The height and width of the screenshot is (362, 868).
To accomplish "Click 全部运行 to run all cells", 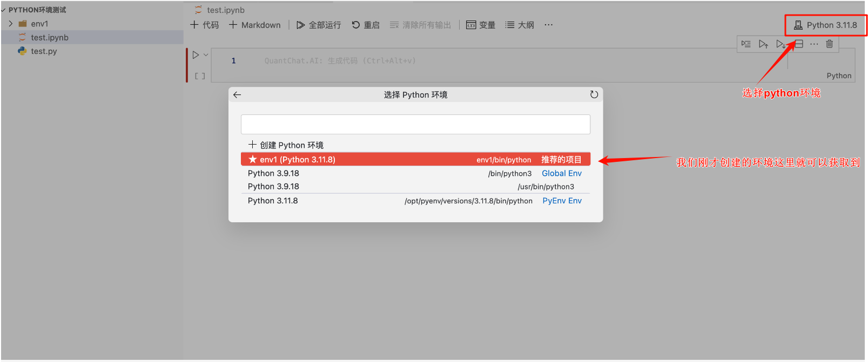I will [319, 25].
